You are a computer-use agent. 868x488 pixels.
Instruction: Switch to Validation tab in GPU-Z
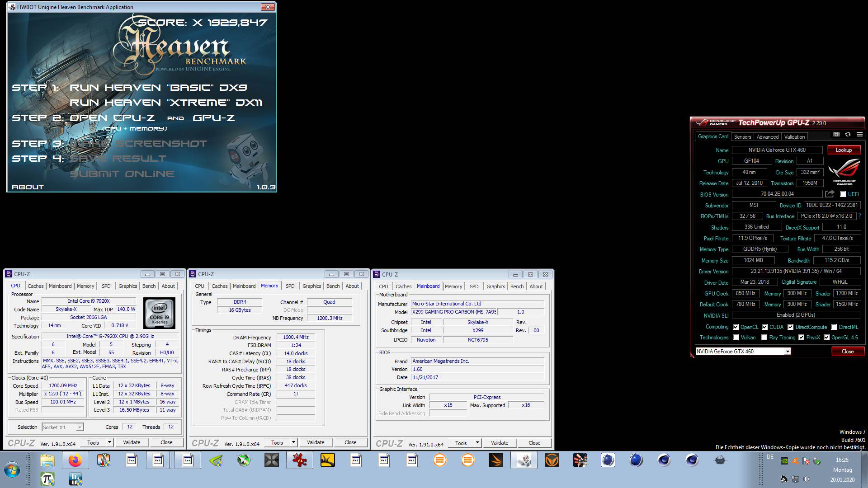(x=794, y=137)
